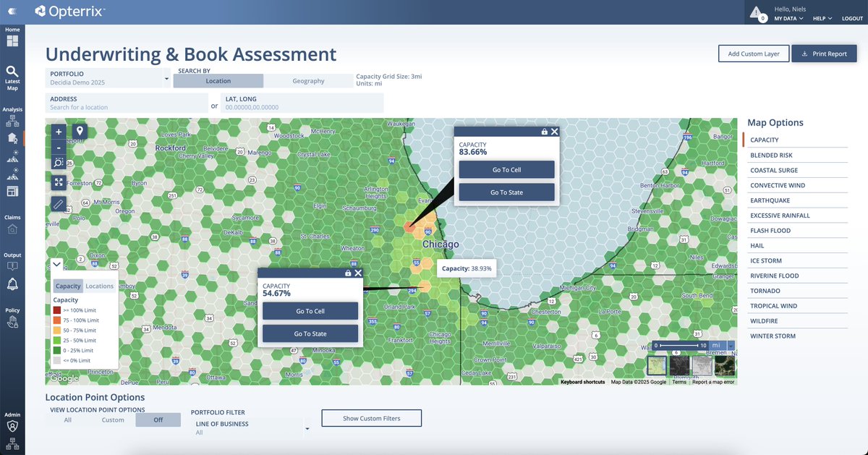This screenshot has height=455, width=868.
Task: Click the upper mountains-and-sun analysis icon
Action: [x=12, y=155]
